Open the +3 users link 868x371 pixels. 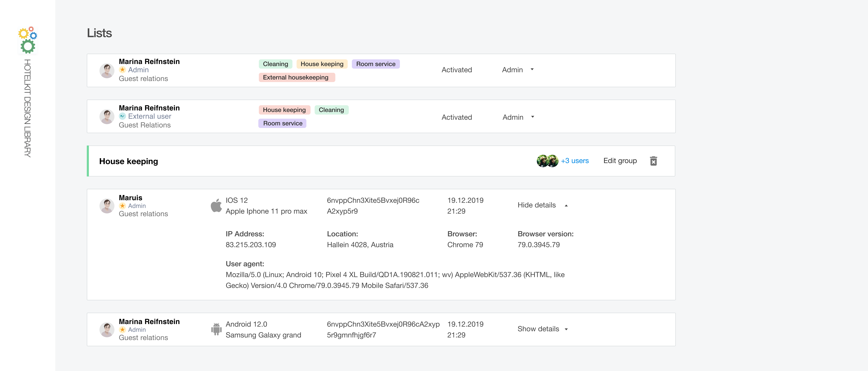coord(575,161)
